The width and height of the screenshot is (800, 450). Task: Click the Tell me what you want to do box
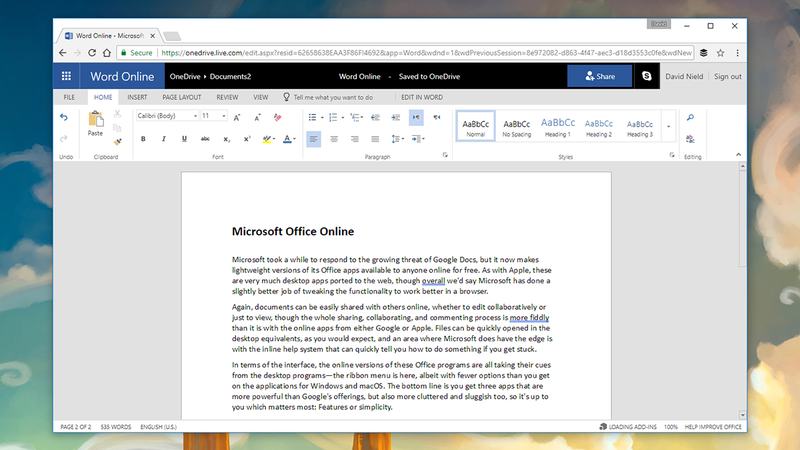point(333,97)
